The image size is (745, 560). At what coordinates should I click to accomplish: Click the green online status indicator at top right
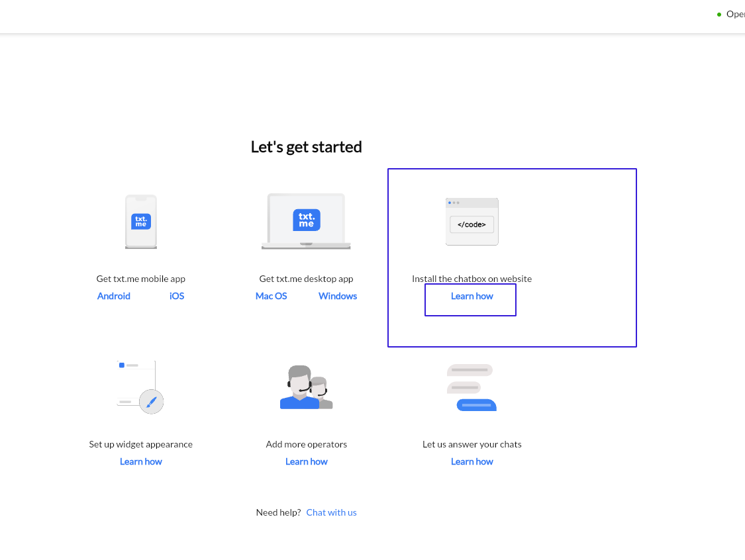point(719,15)
